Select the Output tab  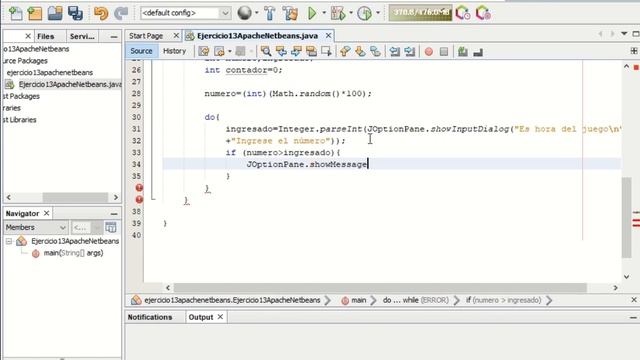point(201,317)
